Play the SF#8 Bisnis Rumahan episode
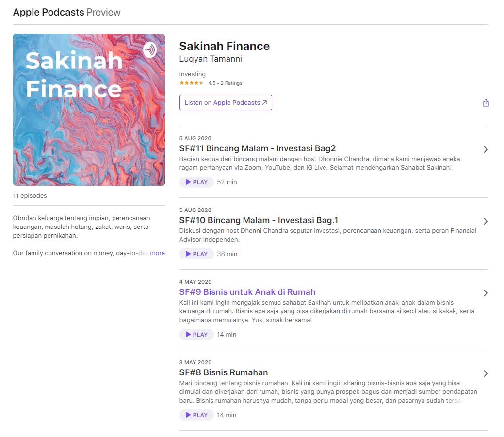 (x=196, y=415)
